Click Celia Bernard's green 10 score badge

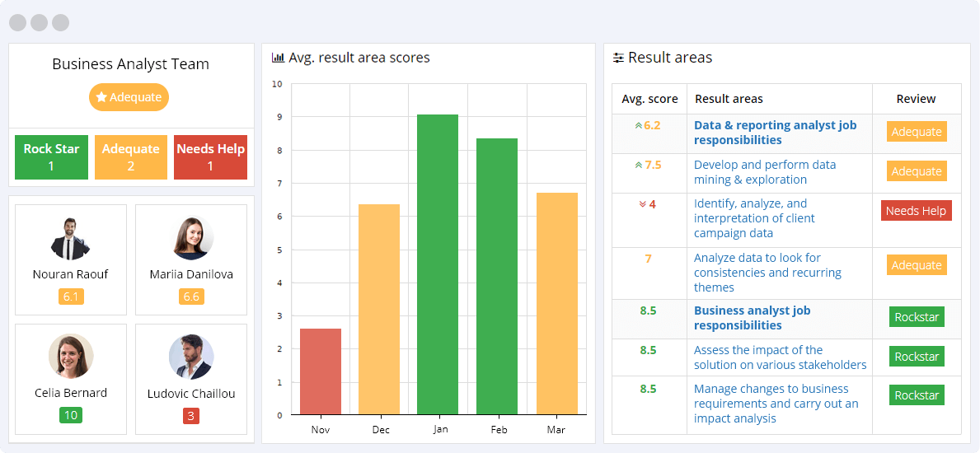tap(71, 415)
